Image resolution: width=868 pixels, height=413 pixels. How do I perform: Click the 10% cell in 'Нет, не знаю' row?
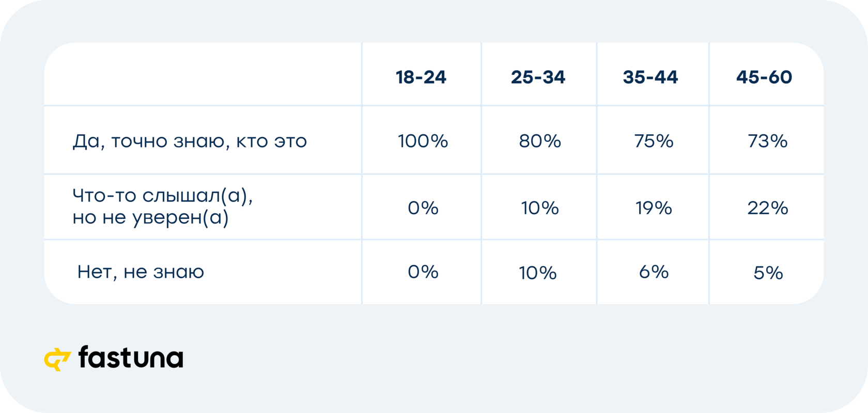[x=538, y=273]
